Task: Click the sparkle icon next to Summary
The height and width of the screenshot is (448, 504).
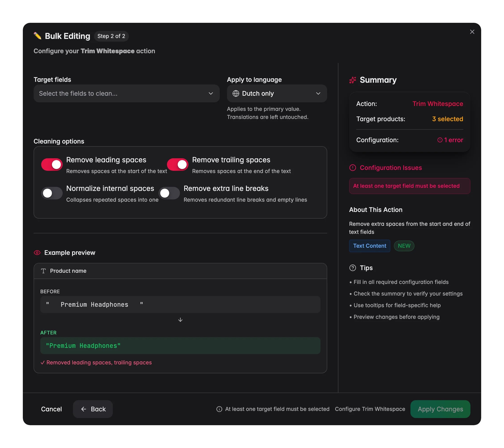Action: pyautogui.click(x=353, y=80)
